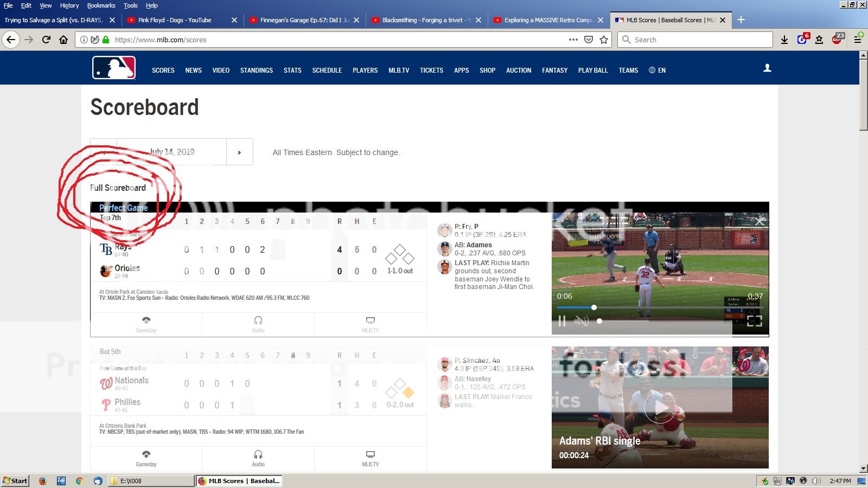The image size is (868, 488).
Task: Go to SCORES in MLB nav
Action: pyautogui.click(x=163, y=70)
